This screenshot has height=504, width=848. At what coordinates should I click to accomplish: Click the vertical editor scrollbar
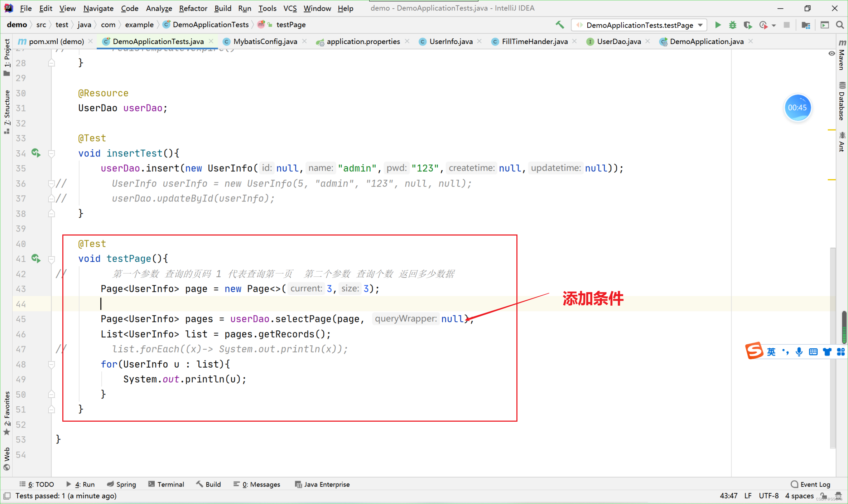(833, 347)
